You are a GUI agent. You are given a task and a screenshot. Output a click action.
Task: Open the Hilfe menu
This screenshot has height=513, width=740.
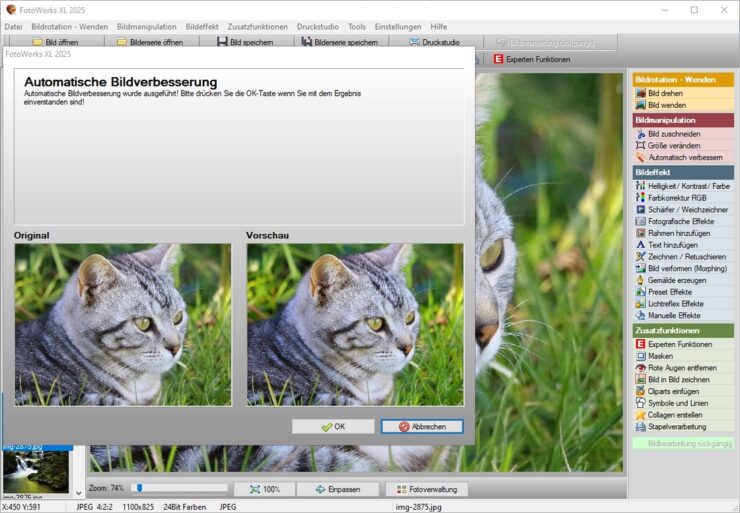[438, 27]
